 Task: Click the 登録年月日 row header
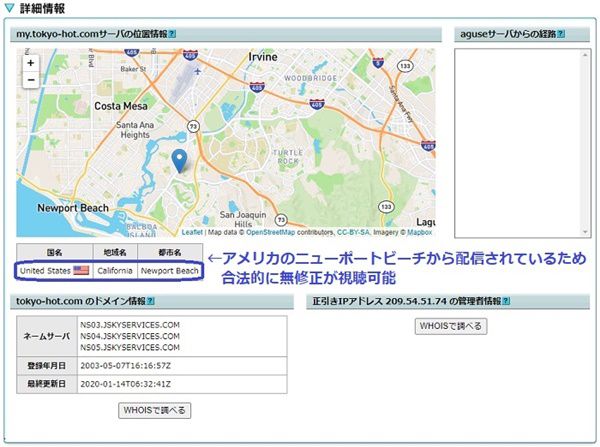coord(47,366)
